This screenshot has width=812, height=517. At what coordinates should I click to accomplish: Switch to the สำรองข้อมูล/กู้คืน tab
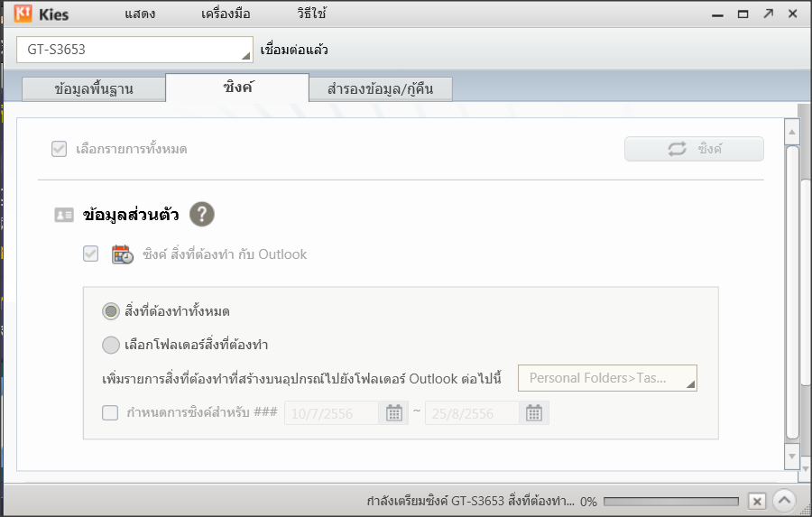point(381,89)
